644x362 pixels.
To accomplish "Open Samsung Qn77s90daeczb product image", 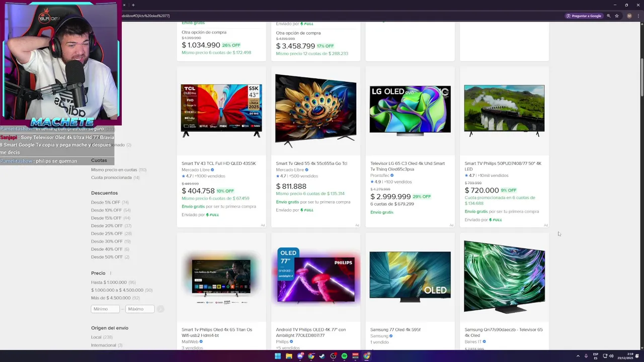I will [504, 277].
